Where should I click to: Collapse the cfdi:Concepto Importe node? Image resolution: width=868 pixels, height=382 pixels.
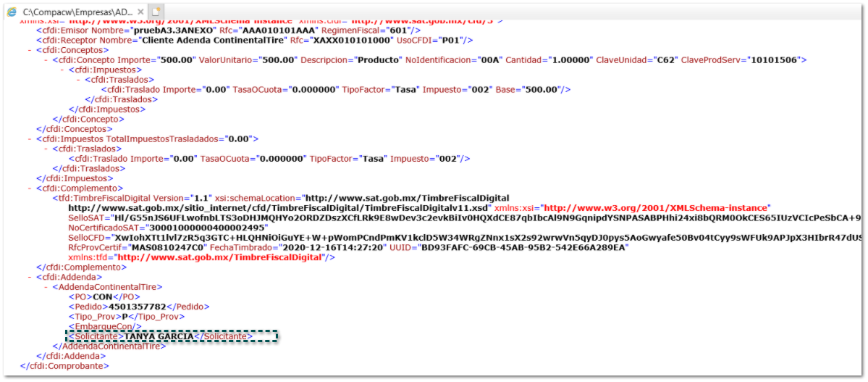click(x=46, y=59)
